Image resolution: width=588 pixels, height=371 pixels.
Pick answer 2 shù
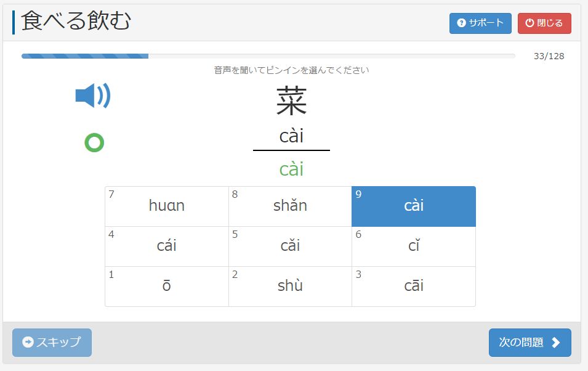pyautogui.click(x=290, y=287)
